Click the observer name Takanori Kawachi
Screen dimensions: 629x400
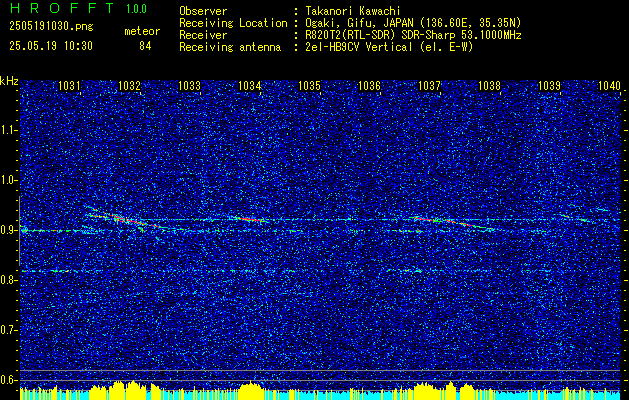point(353,11)
